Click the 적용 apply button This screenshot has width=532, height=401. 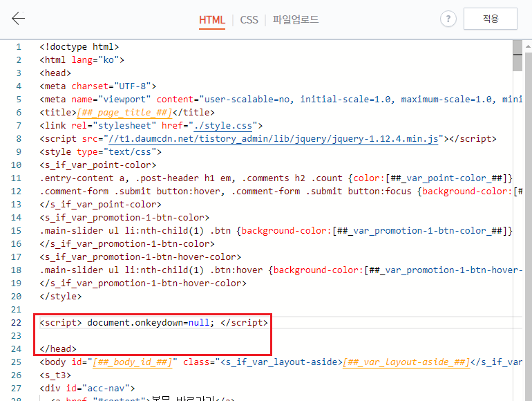point(491,19)
